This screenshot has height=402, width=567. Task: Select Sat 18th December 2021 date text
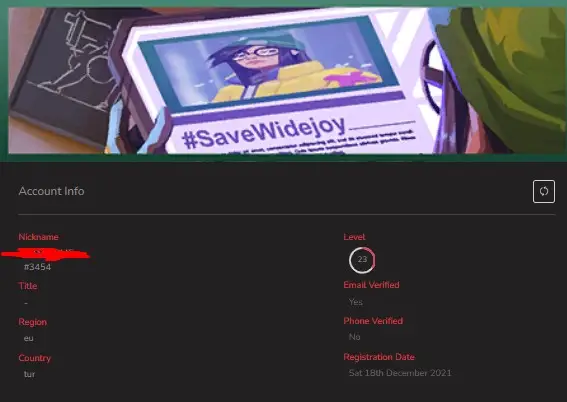click(400, 373)
